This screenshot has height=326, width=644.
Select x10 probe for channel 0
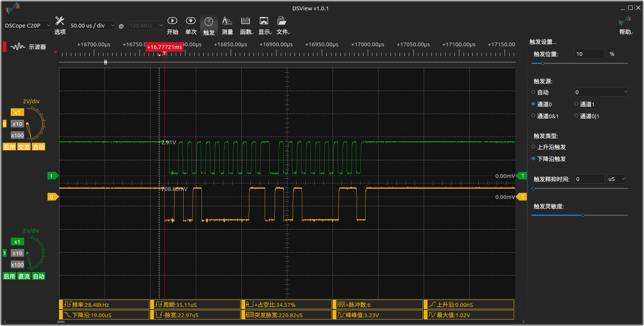pos(17,124)
